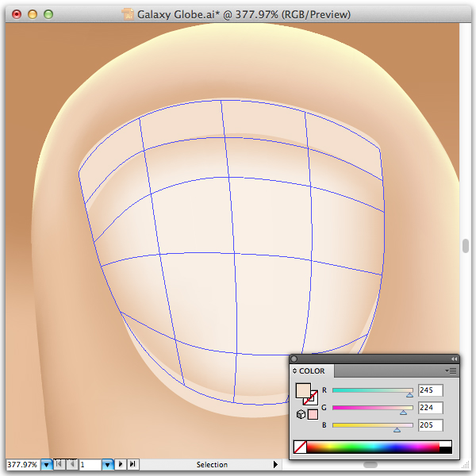
Task: Select the black swatch at spectrum's right end
Action: tap(445, 450)
